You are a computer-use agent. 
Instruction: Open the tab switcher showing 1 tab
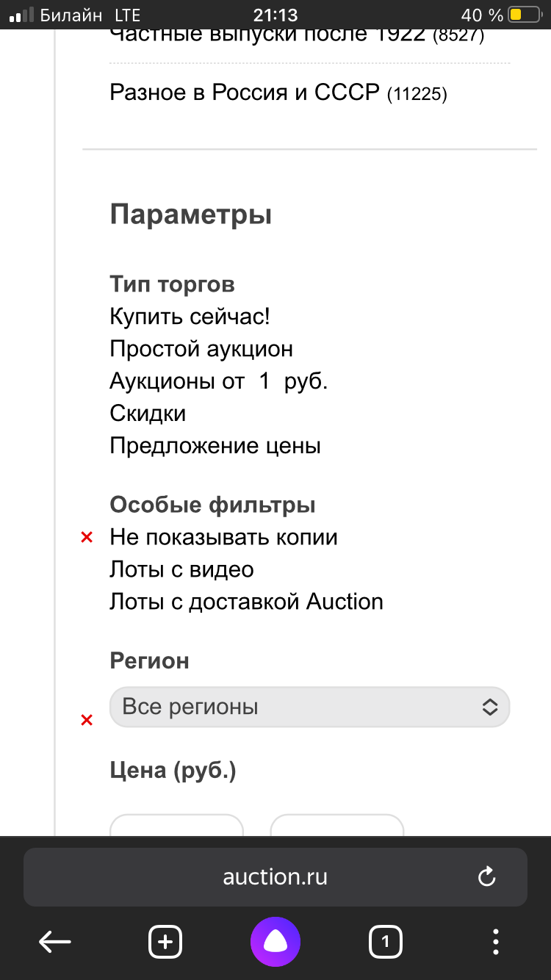[386, 941]
